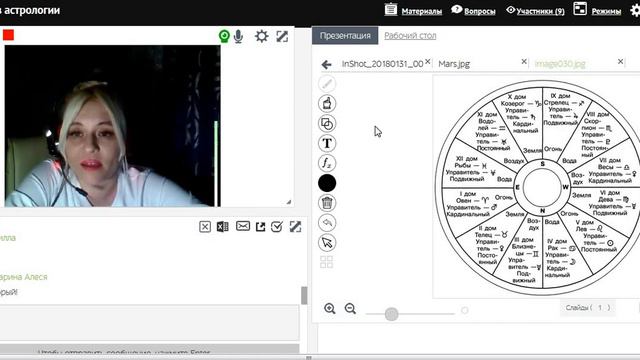Viewport: 640px width, 360px height.
Task: Select the InShot_20180131 file tab
Action: coord(382,64)
